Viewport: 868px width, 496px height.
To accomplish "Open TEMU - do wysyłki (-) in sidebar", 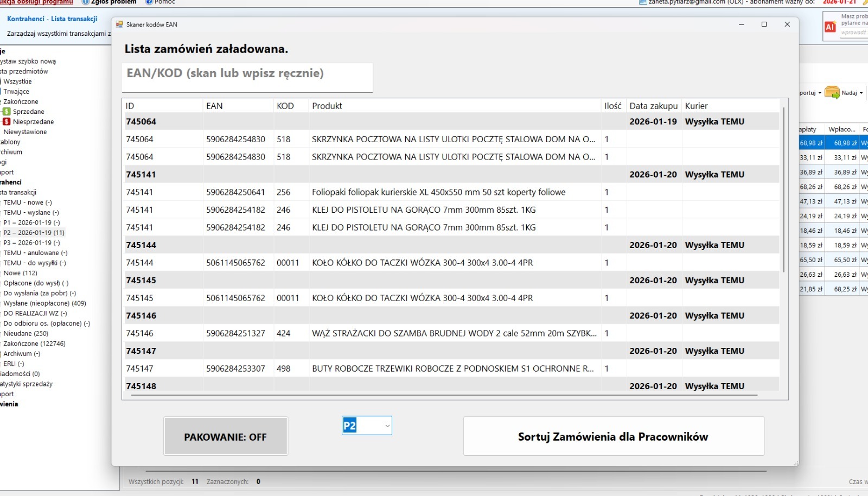I will [35, 263].
